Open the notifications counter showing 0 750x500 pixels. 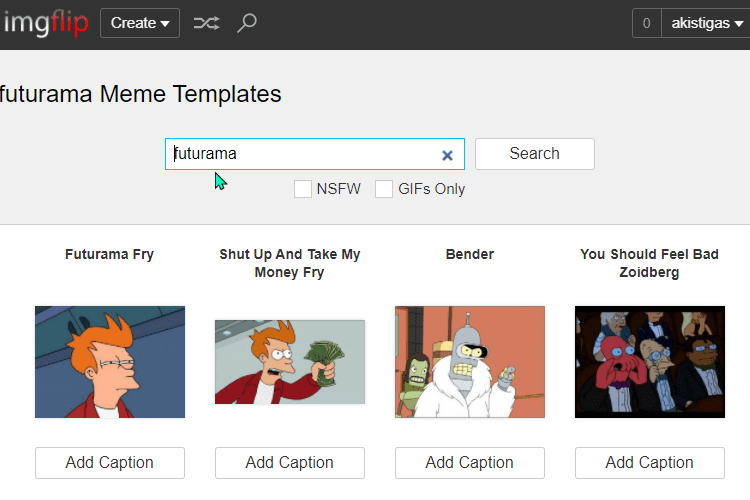[x=647, y=23]
